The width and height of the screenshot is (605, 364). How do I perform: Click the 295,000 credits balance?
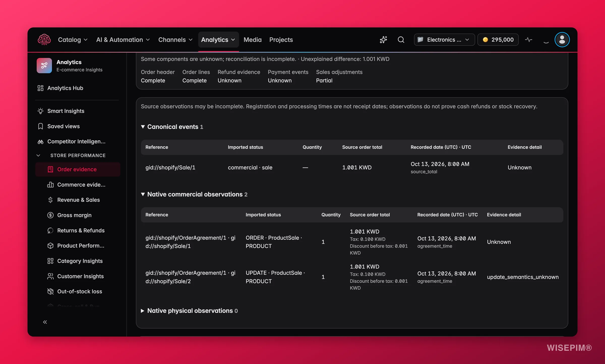click(x=498, y=40)
